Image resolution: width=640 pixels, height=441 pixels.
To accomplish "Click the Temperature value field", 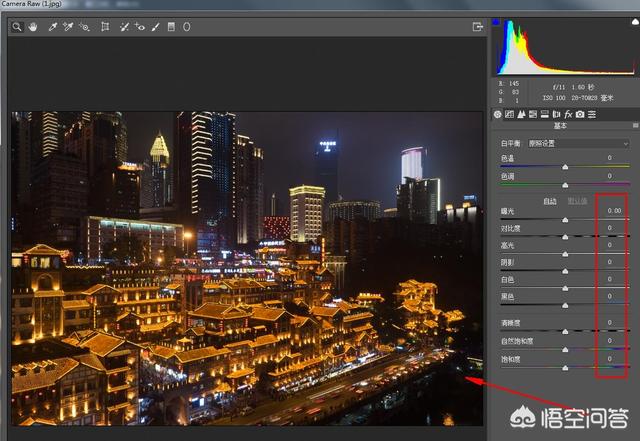I will 609,158.
